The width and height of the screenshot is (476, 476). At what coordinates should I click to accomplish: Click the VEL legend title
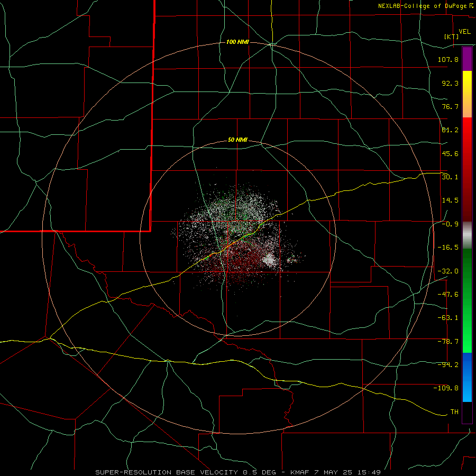point(464,32)
